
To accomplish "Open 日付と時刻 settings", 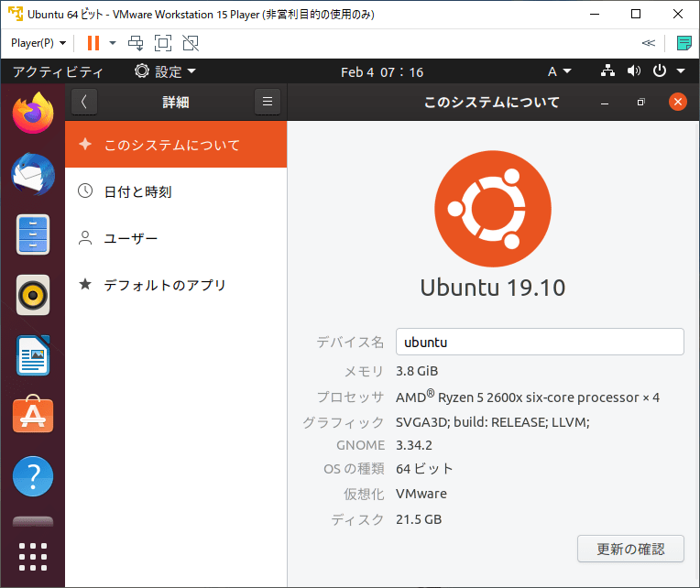I will 176,191.
